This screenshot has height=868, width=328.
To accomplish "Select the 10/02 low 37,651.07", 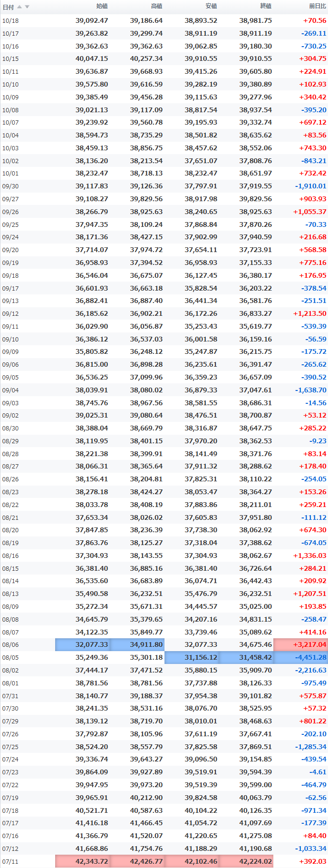I will (x=201, y=161).
